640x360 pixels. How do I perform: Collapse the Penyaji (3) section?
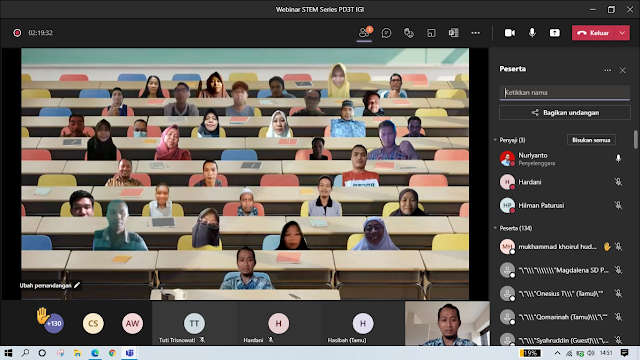pyautogui.click(x=495, y=140)
